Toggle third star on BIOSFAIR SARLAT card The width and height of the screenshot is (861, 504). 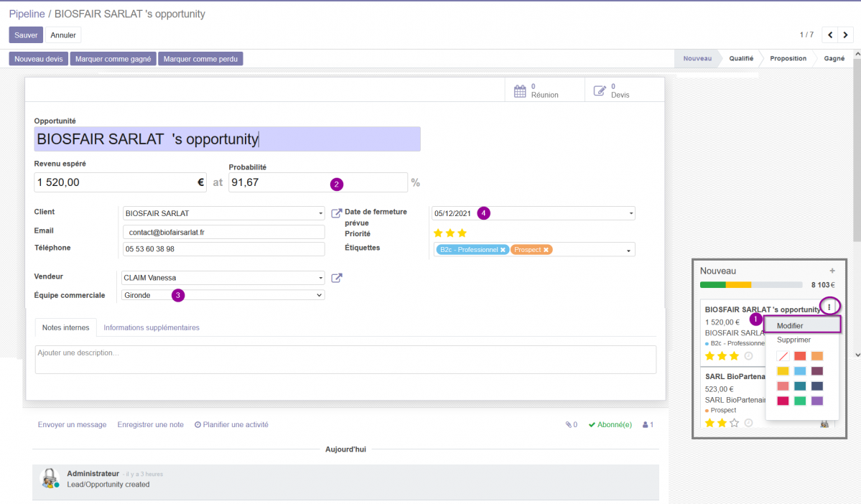(734, 356)
